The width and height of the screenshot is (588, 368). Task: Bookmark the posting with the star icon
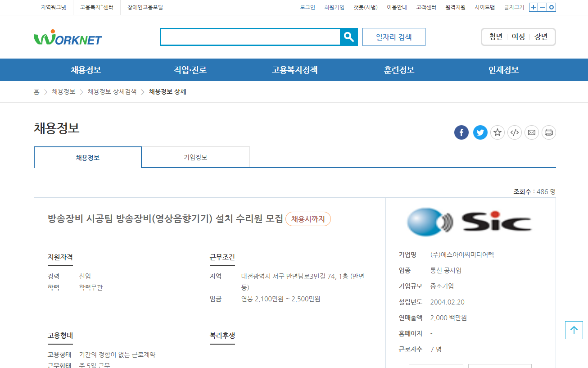pos(497,132)
